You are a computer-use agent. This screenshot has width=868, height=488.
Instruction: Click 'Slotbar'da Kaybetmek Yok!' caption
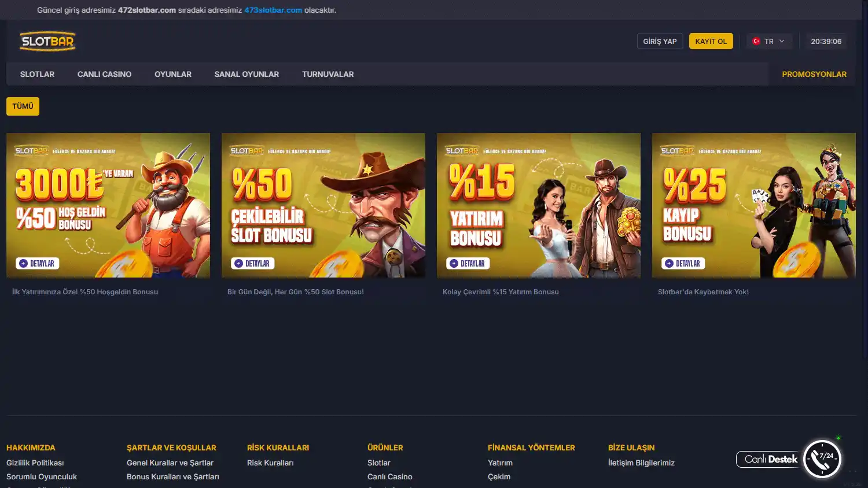point(703,291)
